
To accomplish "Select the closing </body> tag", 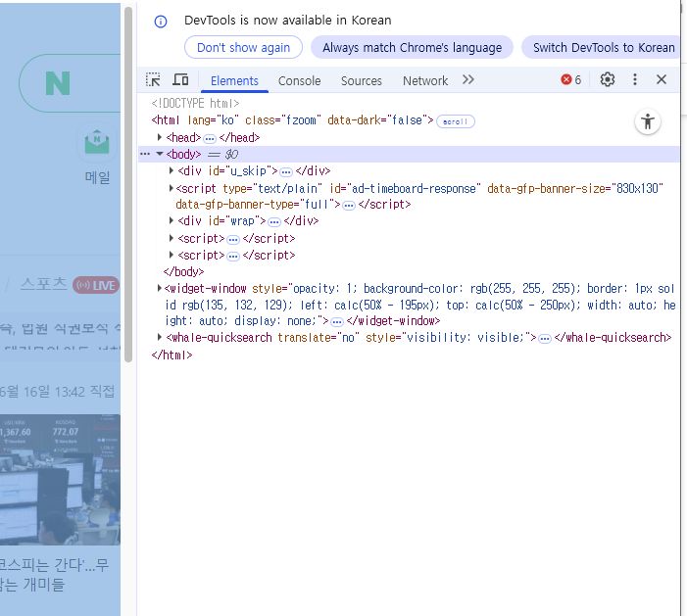I will [x=183, y=271].
